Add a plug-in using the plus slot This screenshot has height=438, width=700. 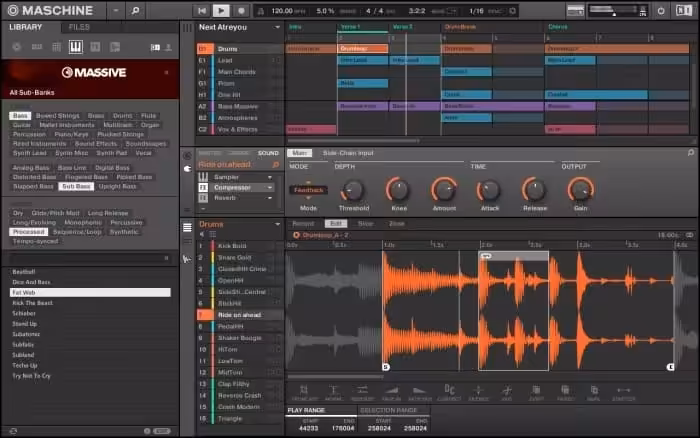(203, 209)
